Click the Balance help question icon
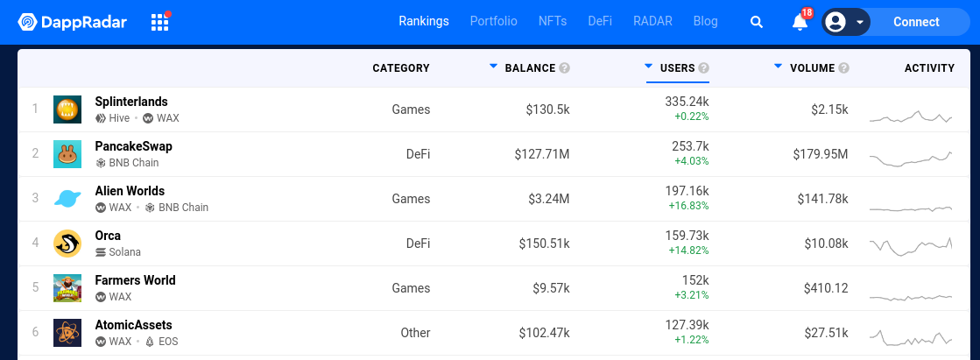 (564, 68)
